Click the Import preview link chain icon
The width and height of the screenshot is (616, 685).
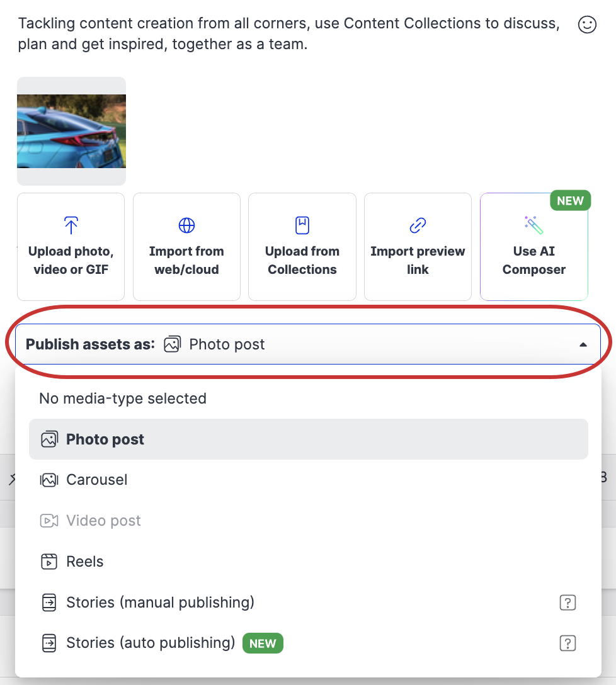(418, 225)
